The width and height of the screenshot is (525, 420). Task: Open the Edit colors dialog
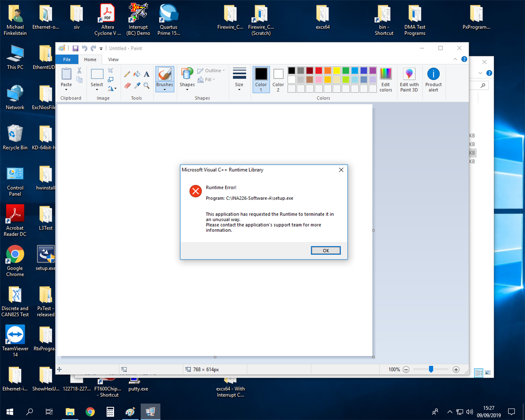click(x=385, y=79)
